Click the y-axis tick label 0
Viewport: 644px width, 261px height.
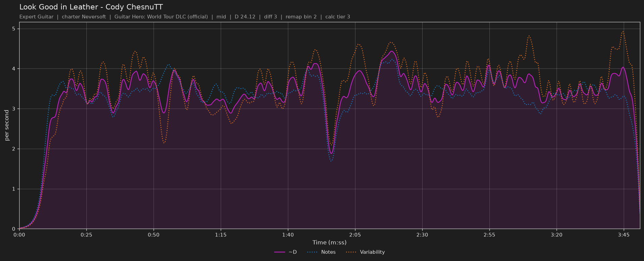pyautogui.click(x=14, y=229)
